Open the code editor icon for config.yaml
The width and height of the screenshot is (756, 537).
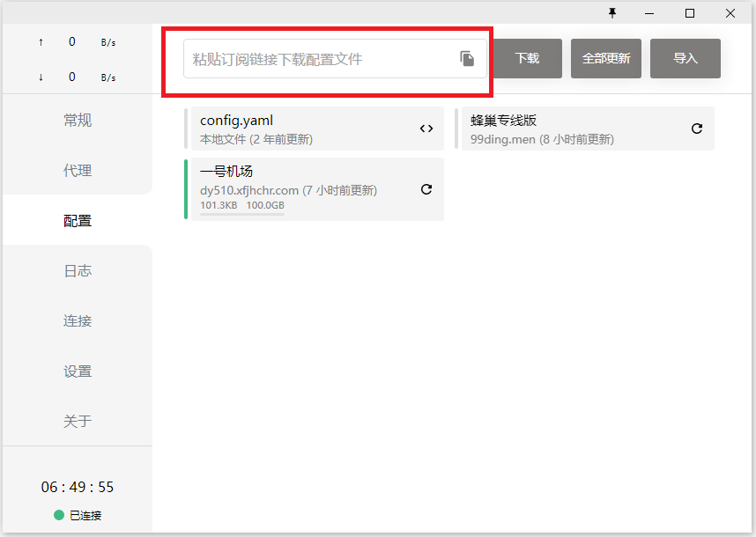point(426,129)
